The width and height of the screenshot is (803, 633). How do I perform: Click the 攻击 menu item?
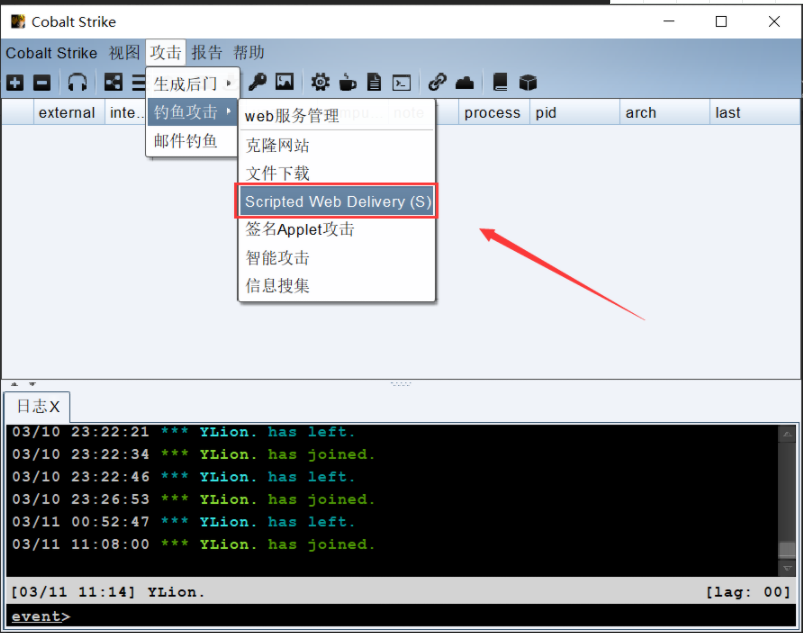click(x=165, y=53)
